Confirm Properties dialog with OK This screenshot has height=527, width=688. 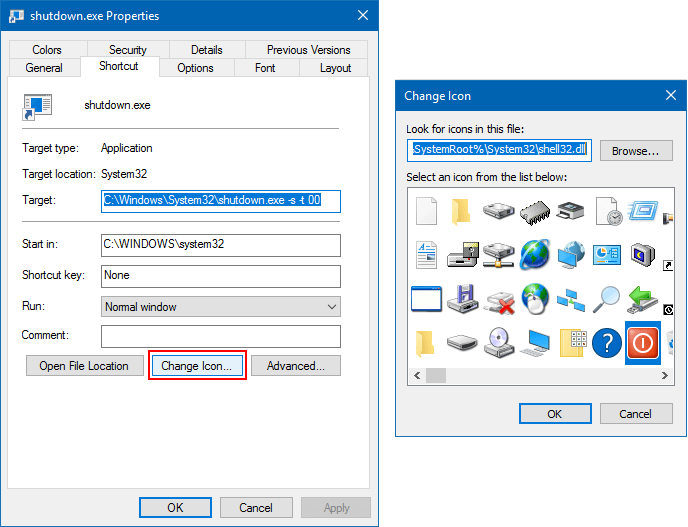pos(176,508)
